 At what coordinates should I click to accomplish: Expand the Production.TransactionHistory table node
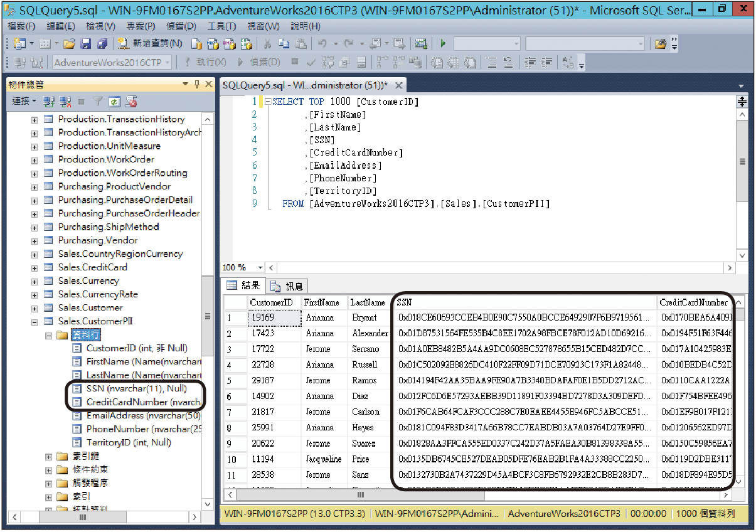click(35, 119)
